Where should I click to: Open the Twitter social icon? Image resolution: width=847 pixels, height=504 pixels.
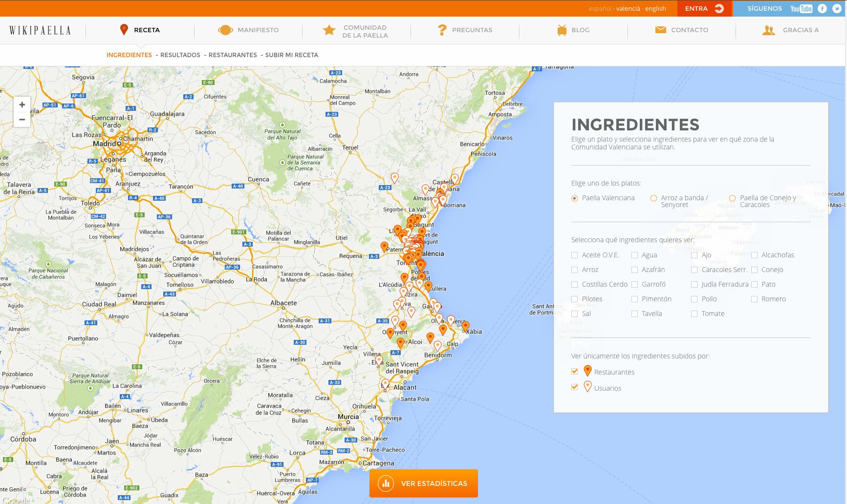[837, 9]
